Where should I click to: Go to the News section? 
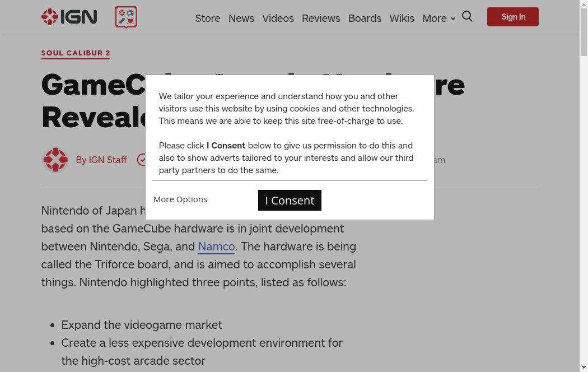coord(241,18)
